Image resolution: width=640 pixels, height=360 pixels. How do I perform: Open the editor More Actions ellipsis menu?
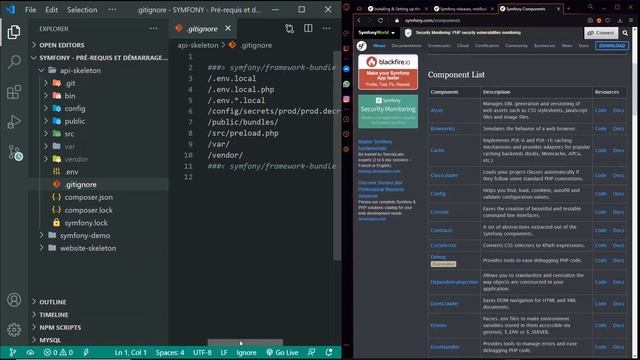pyautogui.click(x=327, y=28)
